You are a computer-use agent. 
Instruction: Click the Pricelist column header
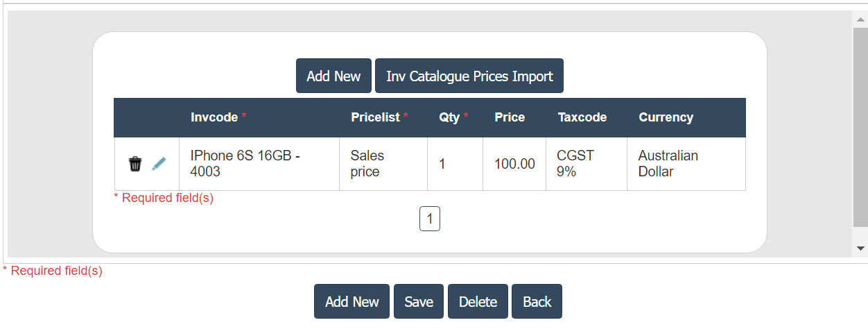point(376,117)
